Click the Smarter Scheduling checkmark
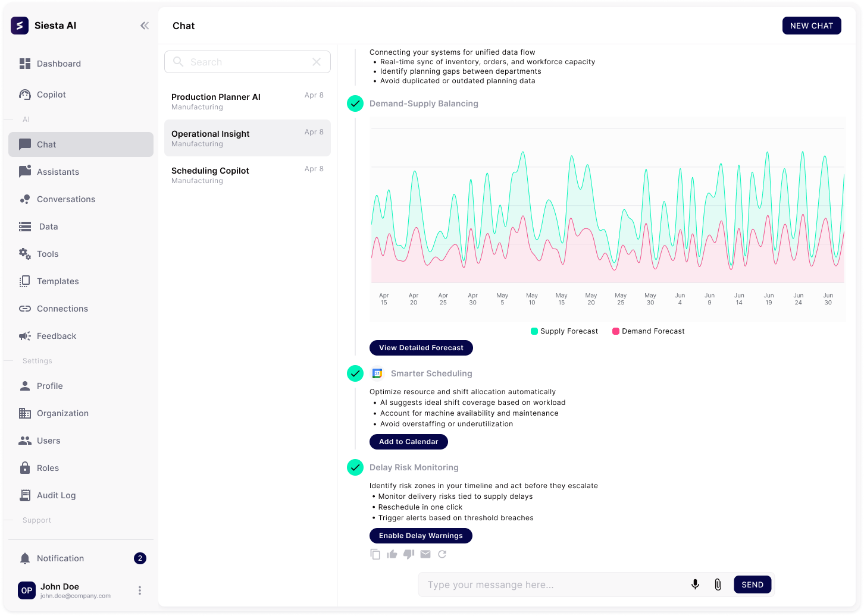This screenshot has height=616, width=864. click(x=355, y=373)
